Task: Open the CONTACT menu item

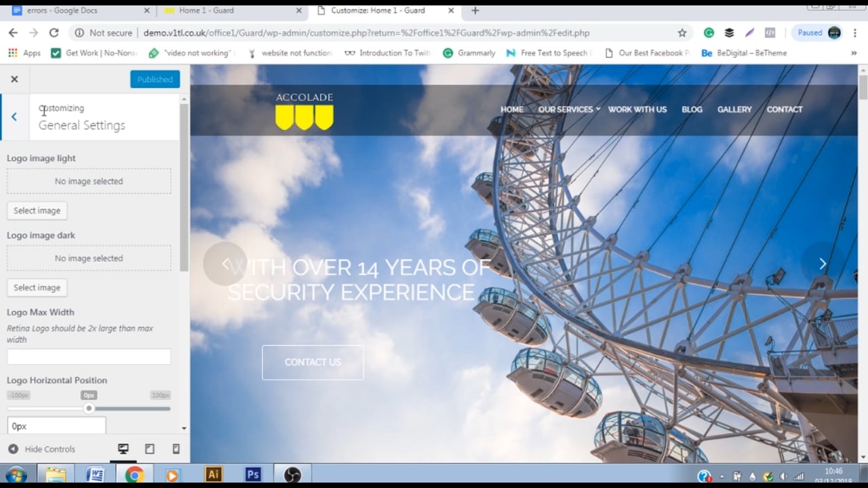Action: [x=785, y=109]
